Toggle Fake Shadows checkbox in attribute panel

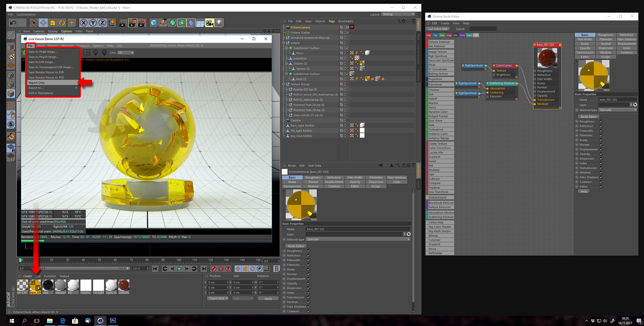tap(309, 307)
